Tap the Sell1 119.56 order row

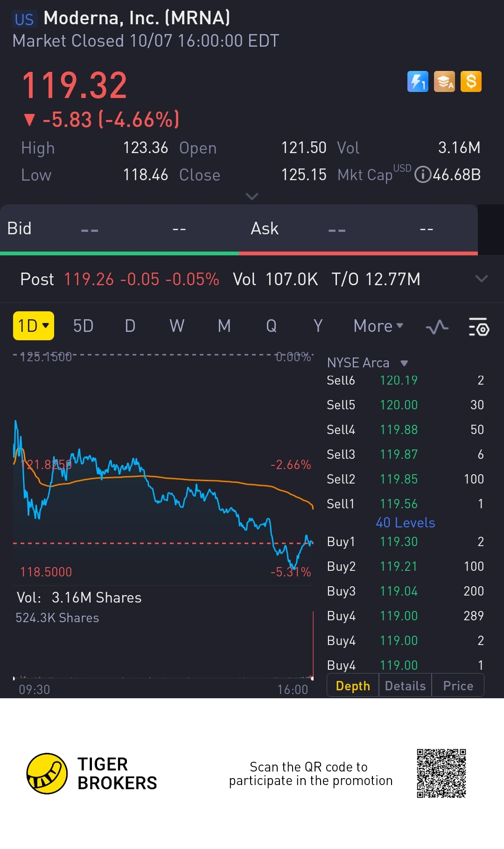405,504
